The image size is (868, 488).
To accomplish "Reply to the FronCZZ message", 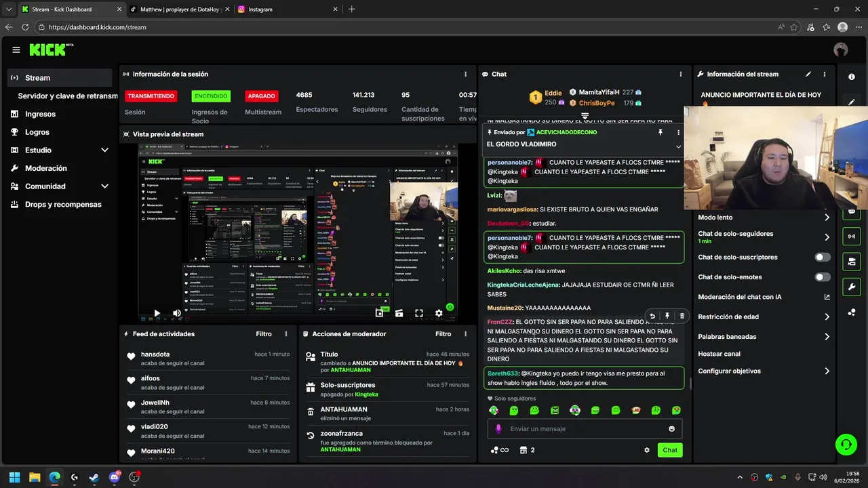I will pyautogui.click(x=652, y=316).
